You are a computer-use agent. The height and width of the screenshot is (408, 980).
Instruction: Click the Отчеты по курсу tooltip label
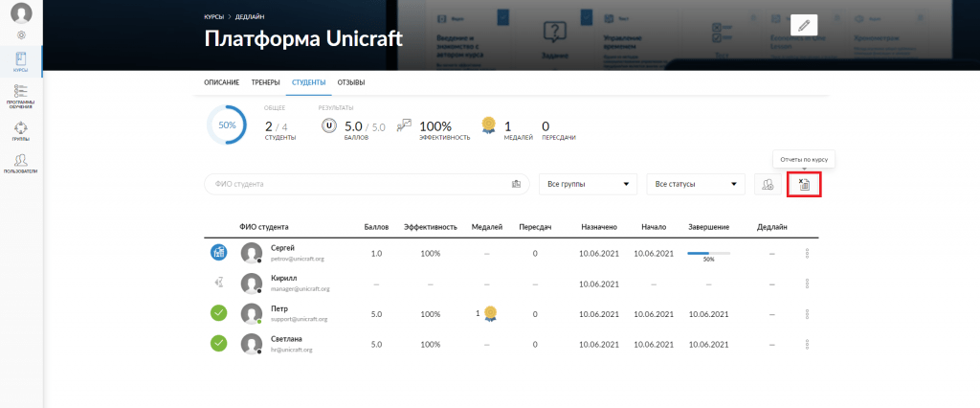click(x=804, y=160)
